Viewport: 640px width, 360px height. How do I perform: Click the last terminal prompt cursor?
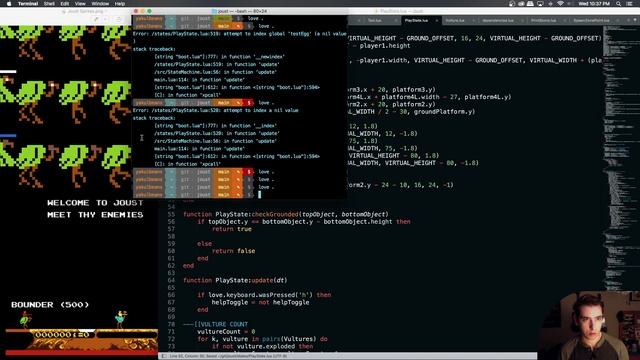coord(259,195)
